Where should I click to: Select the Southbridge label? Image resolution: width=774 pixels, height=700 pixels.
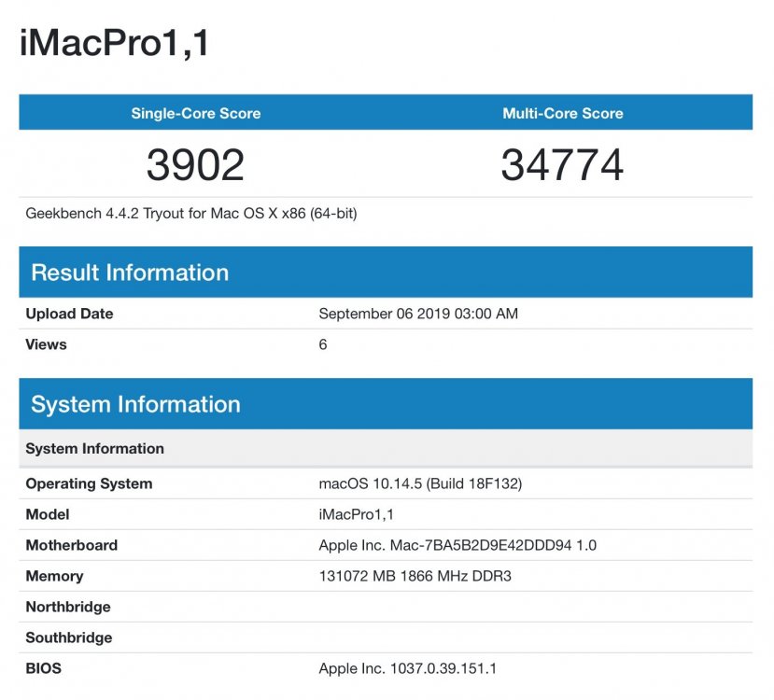tap(68, 637)
